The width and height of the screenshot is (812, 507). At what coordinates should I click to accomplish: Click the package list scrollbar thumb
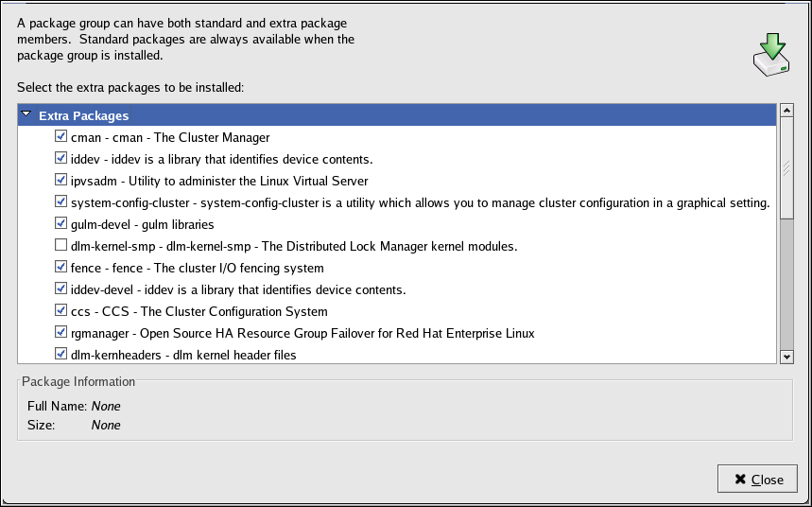(786, 170)
